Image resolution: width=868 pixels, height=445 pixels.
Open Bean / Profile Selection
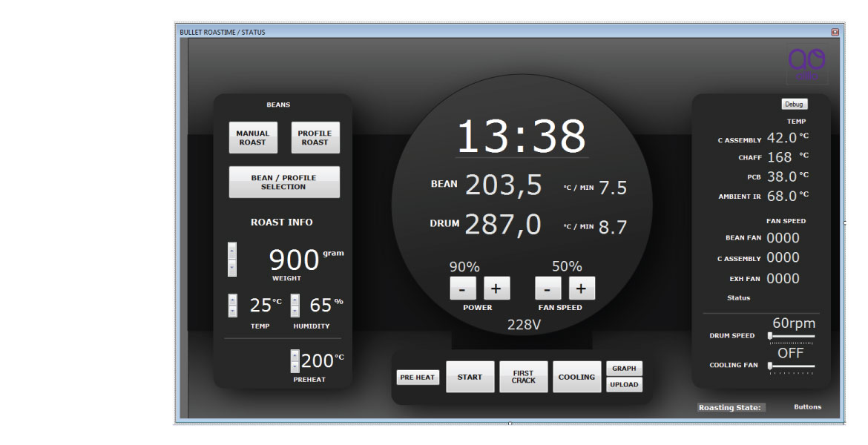pyautogui.click(x=284, y=182)
